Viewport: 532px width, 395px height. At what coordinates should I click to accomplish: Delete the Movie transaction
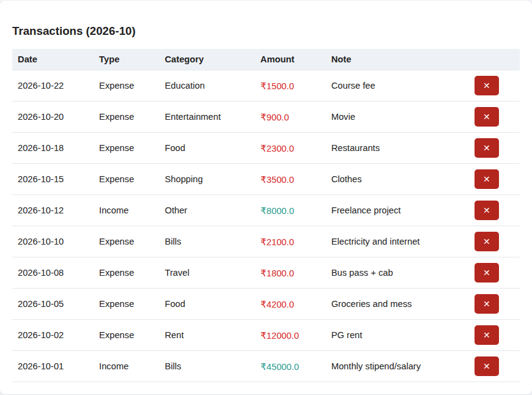(487, 117)
